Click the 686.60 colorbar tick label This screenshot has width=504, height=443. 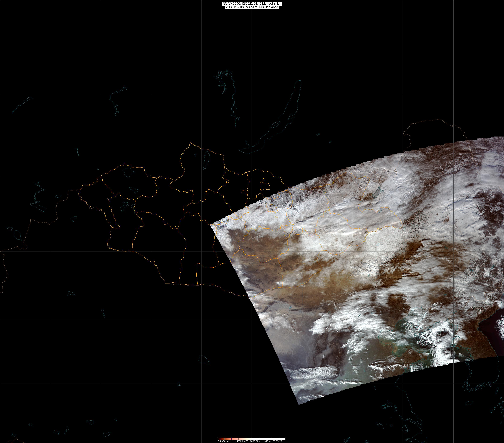272,441
